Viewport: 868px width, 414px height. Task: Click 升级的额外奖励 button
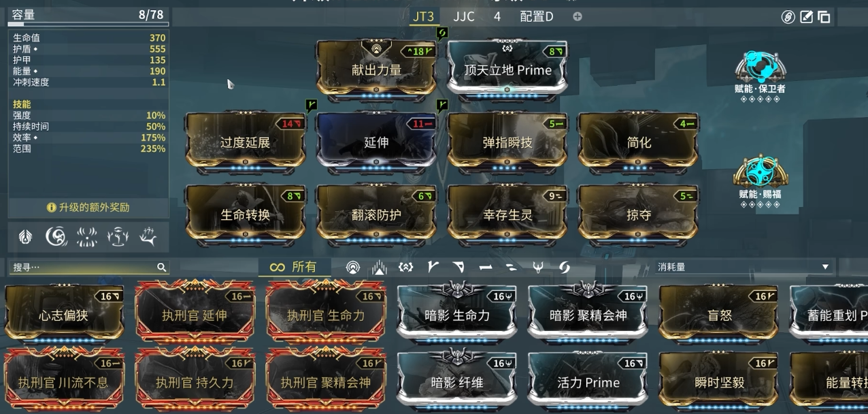coord(88,207)
